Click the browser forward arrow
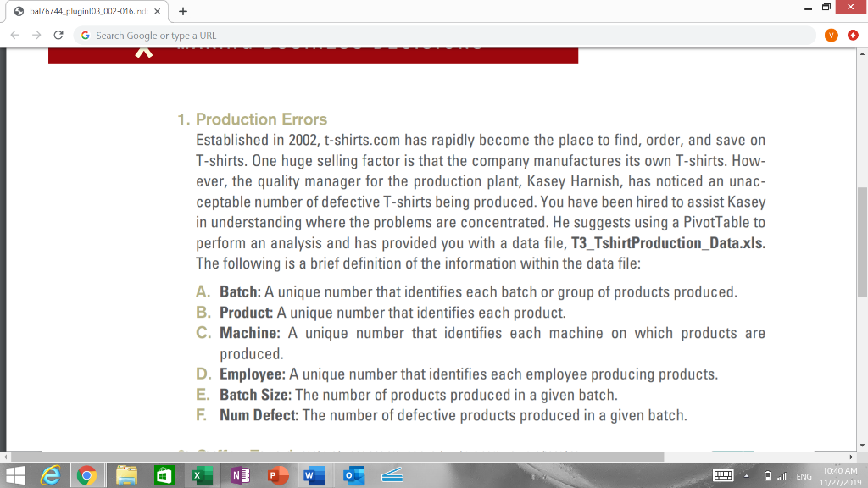The width and height of the screenshot is (868, 488). coord(36,35)
